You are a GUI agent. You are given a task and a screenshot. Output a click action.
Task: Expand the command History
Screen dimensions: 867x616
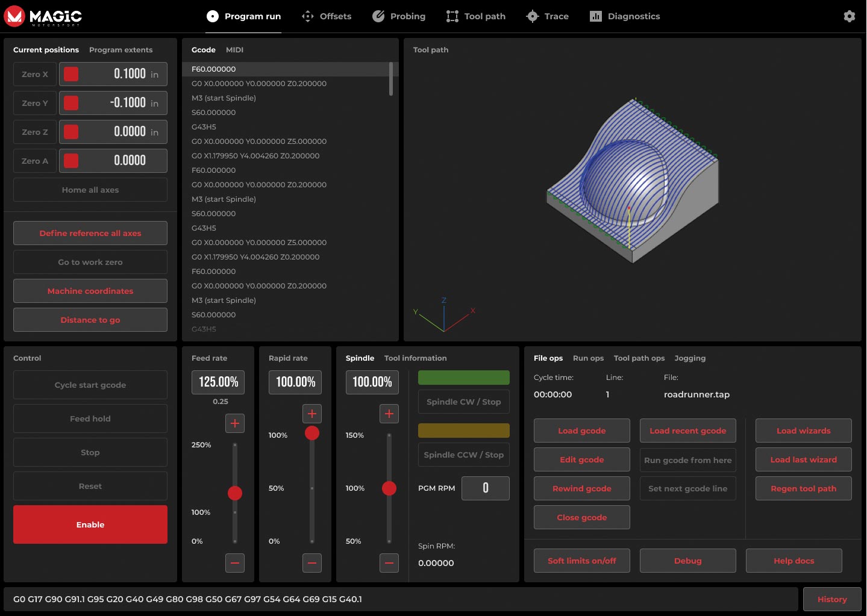[x=831, y=599]
